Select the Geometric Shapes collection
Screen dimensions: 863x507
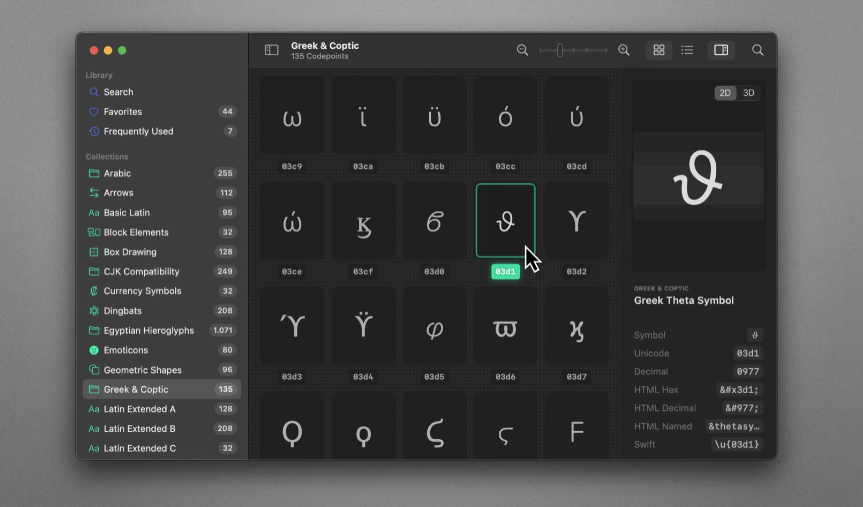(162, 370)
